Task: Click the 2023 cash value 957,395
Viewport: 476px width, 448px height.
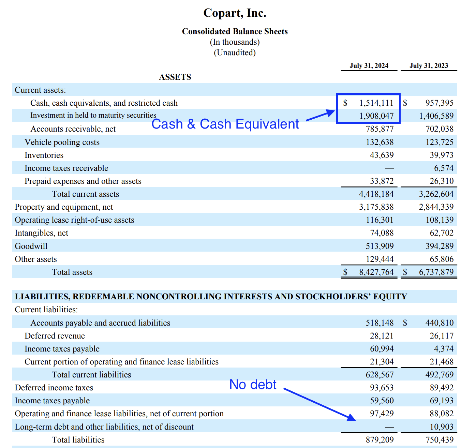Action: tap(440, 103)
